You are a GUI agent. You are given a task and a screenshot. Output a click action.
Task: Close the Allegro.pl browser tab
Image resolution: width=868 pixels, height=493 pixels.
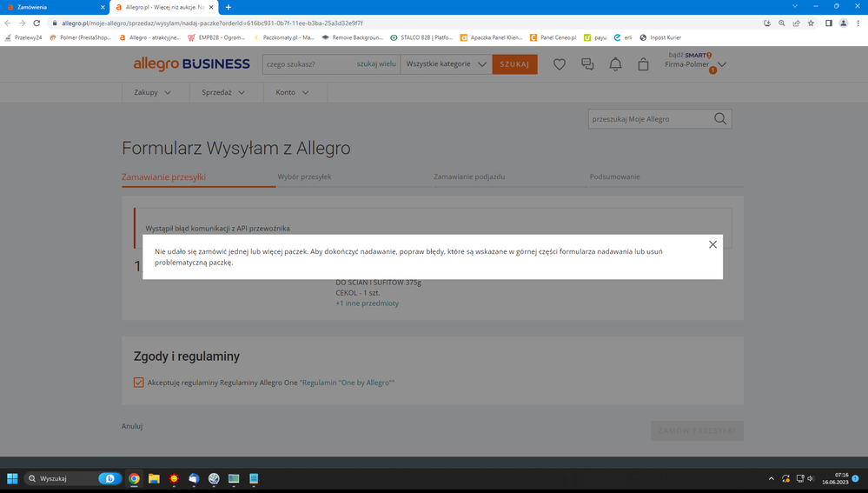pos(211,7)
